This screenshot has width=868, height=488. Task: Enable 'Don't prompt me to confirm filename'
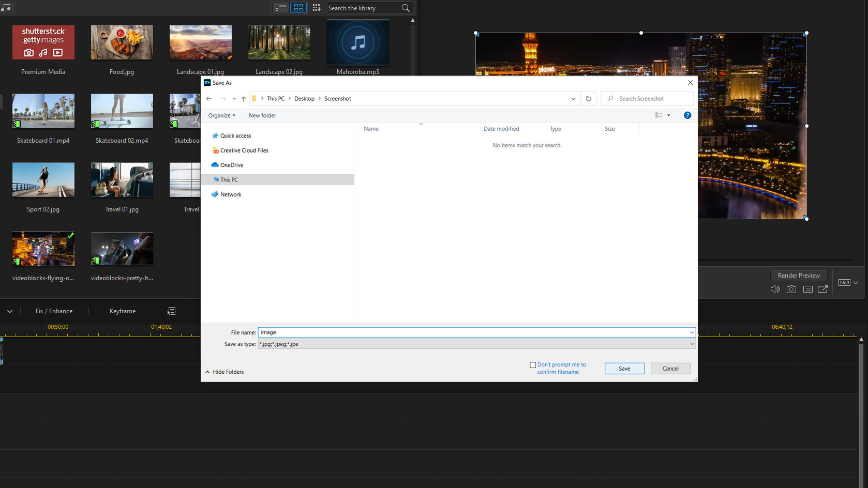click(533, 364)
